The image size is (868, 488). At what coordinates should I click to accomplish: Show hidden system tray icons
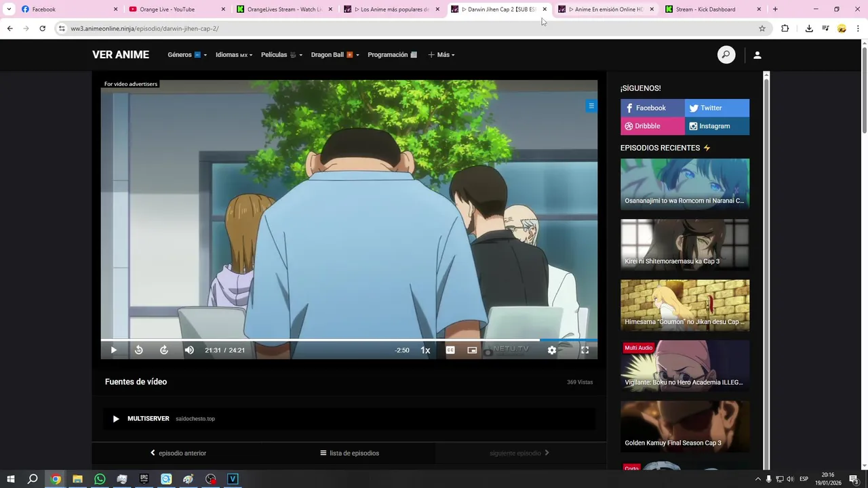click(757, 479)
